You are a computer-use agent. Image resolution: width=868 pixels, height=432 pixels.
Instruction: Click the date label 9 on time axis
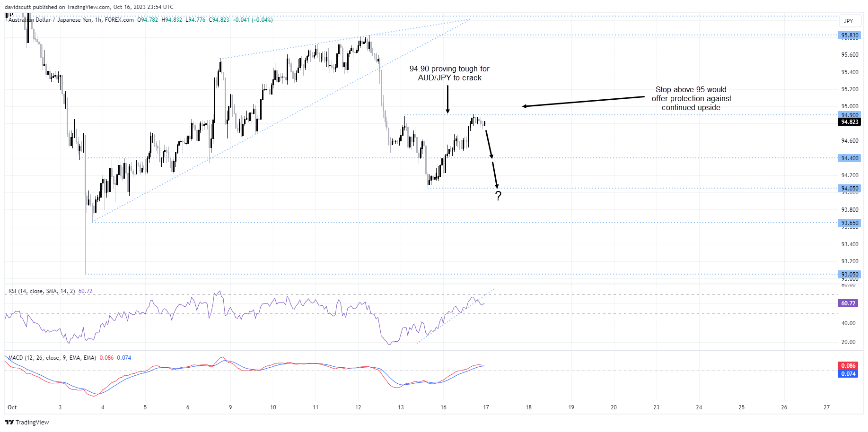[x=230, y=407]
